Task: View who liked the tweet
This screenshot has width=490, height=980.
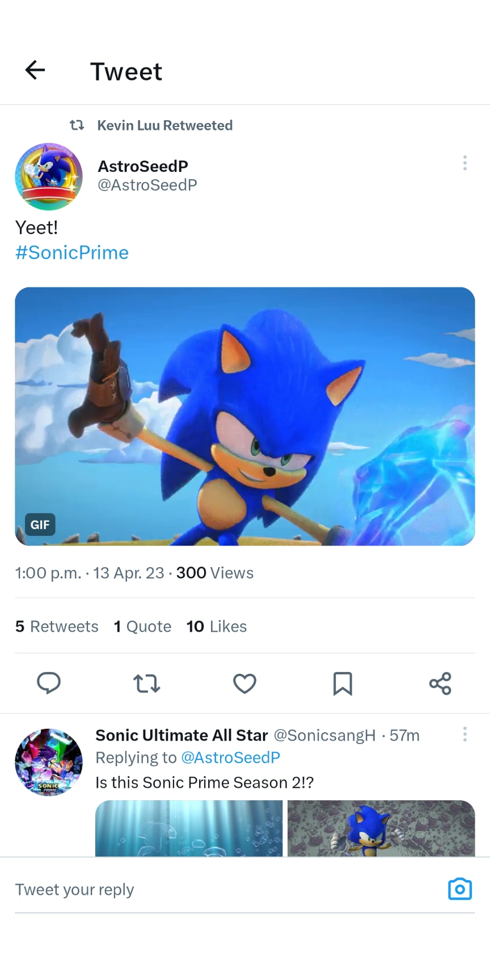Action: click(x=216, y=626)
